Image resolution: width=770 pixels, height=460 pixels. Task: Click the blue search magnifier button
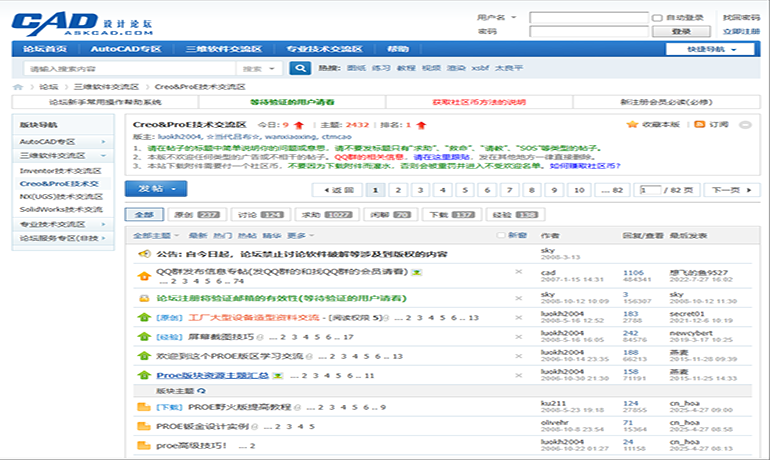pyautogui.click(x=299, y=69)
